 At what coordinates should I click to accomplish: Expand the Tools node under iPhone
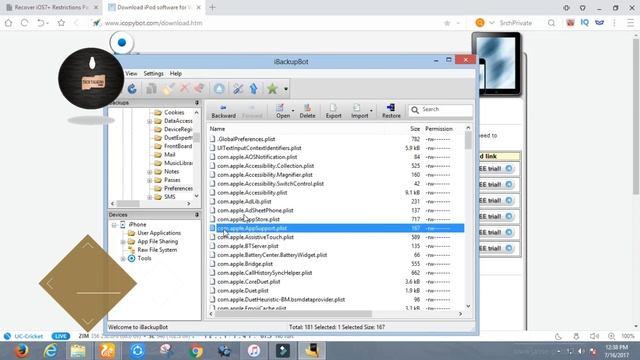coord(123,259)
